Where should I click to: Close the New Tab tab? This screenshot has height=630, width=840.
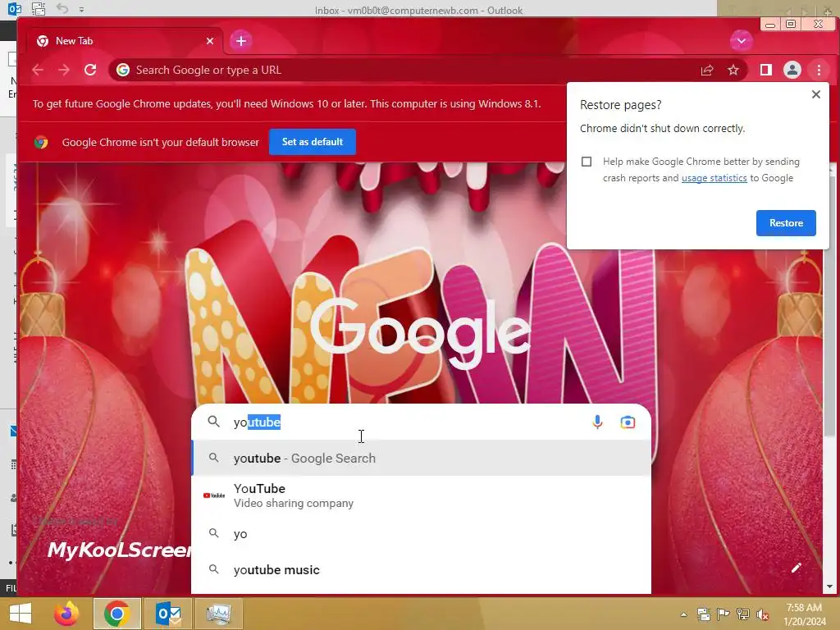click(x=210, y=41)
